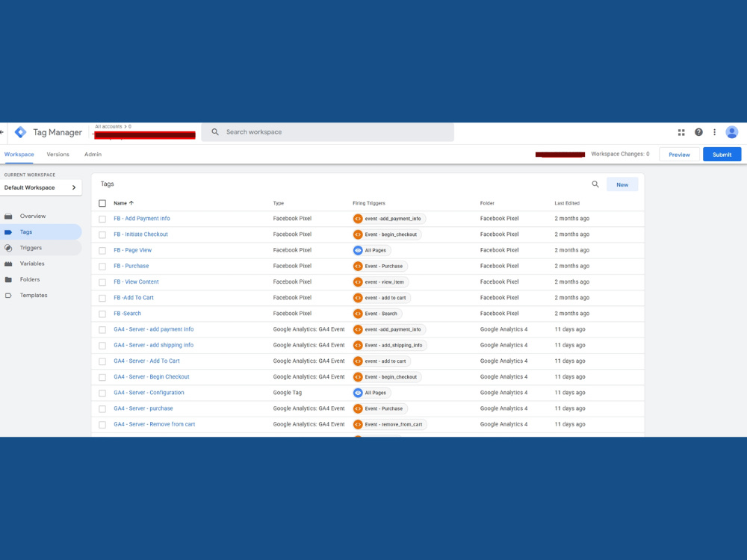Click All Pages eye icon in GA4 Configuration row
The width and height of the screenshot is (747, 560).
click(x=358, y=393)
